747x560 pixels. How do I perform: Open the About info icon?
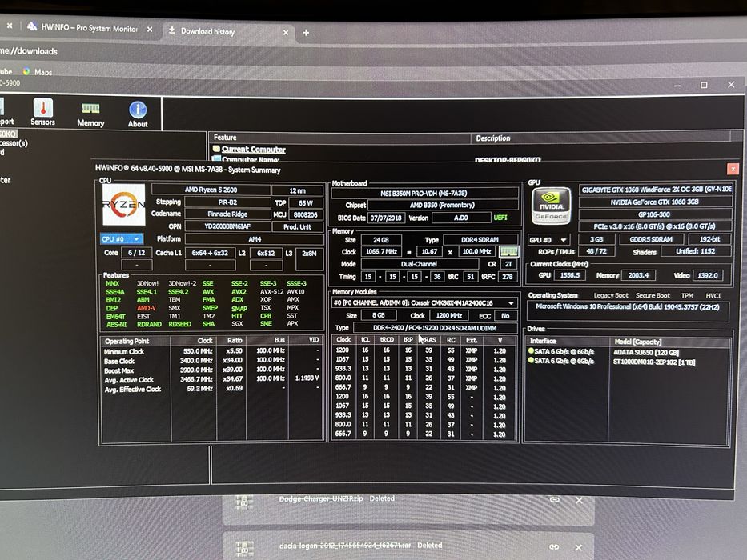(x=138, y=114)
